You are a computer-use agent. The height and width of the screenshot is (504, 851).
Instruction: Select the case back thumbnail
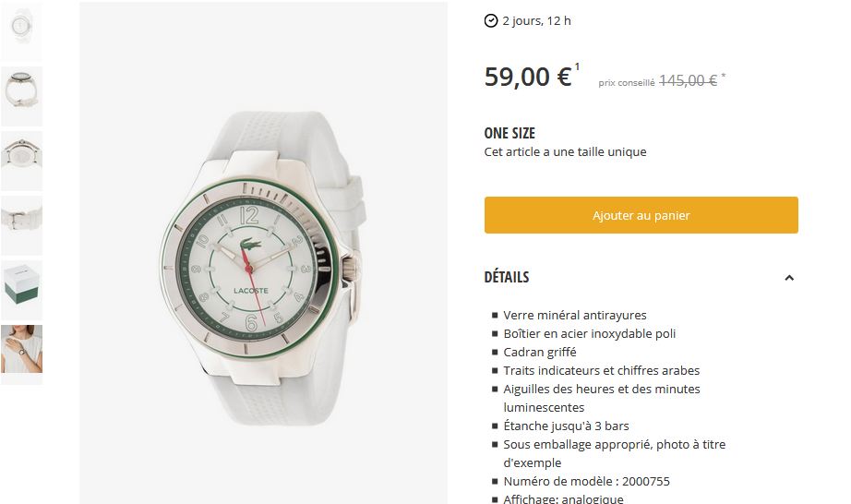tap(21, 161)
